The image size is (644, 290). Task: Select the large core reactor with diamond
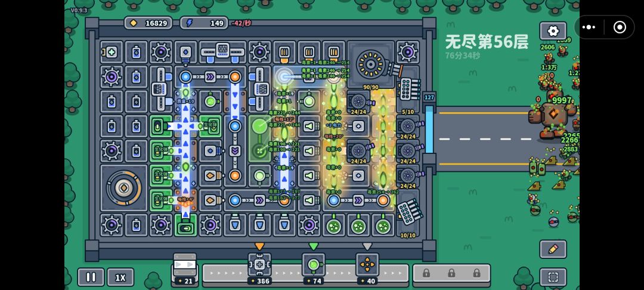tap(123, 188)
